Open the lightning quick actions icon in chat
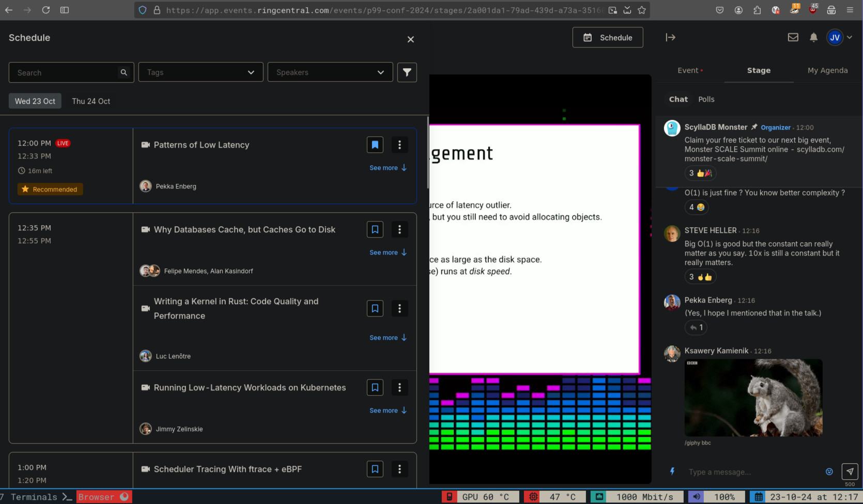Image resolution: width=863 pixels, height=504 pixels. (x=672, y=471)
